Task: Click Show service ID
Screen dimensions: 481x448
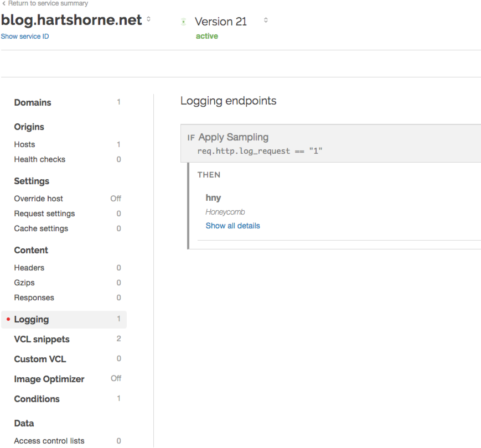Action: pyautogui.click(x=25, y=36)
